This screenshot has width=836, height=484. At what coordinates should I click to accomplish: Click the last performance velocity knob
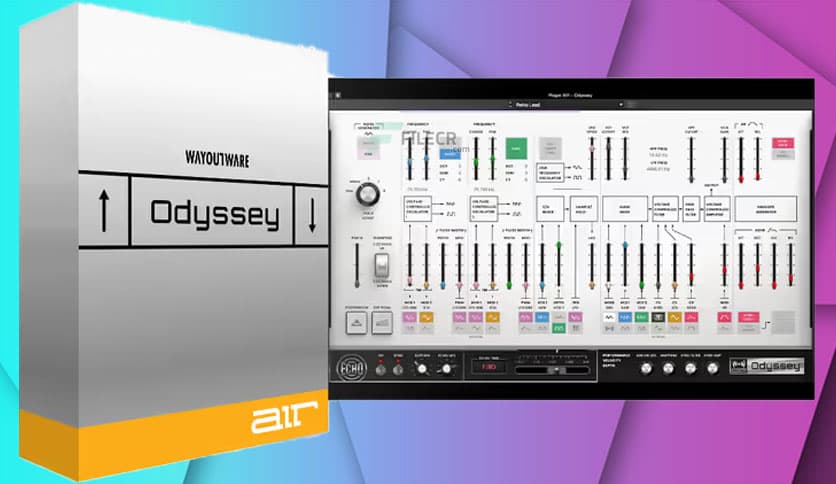[x=712, y=368]
